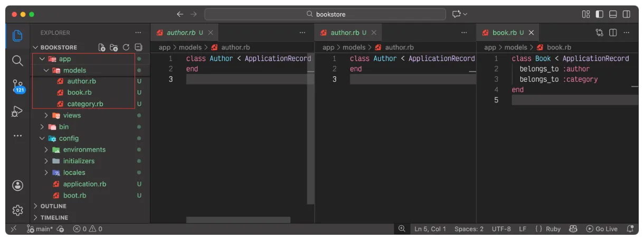This screenshot has height=240, width=644.
Task: Expand the OUTLINE section
Action: pos(53,206)
